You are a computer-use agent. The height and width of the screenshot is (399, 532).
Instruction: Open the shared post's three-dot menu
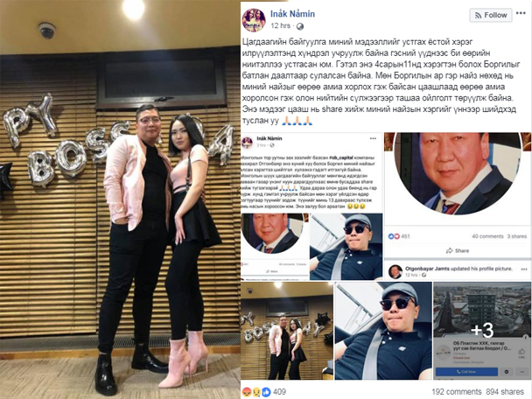tap(374, 138)
